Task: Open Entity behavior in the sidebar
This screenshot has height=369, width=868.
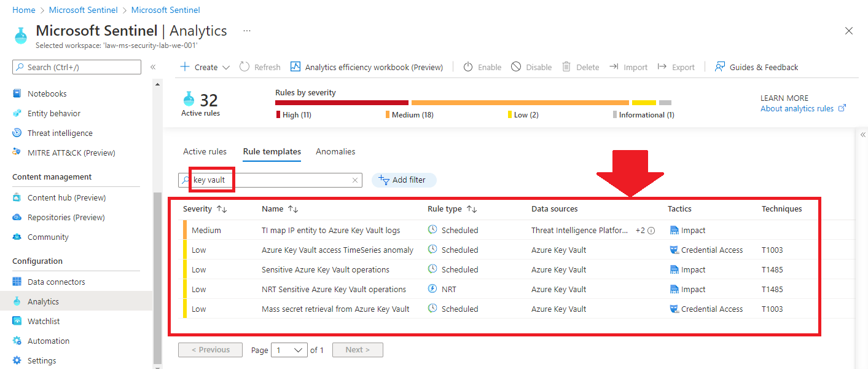Action: pyautogui.click(x=53, y=113)
